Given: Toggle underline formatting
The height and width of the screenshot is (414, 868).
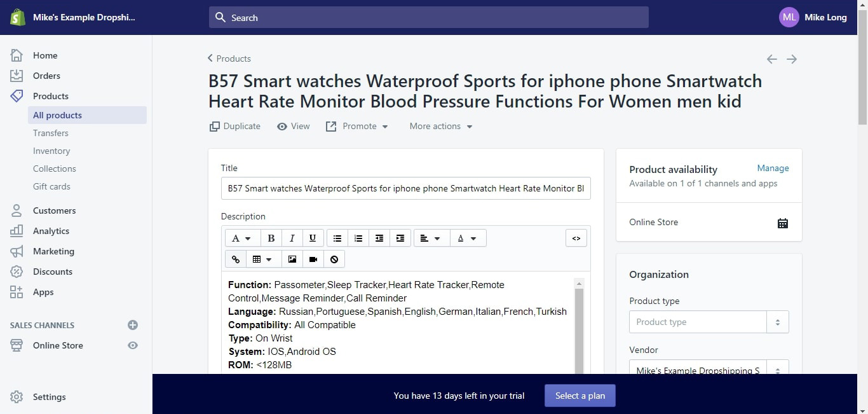Looking at the screenshot, I should (x=313, y=238).
